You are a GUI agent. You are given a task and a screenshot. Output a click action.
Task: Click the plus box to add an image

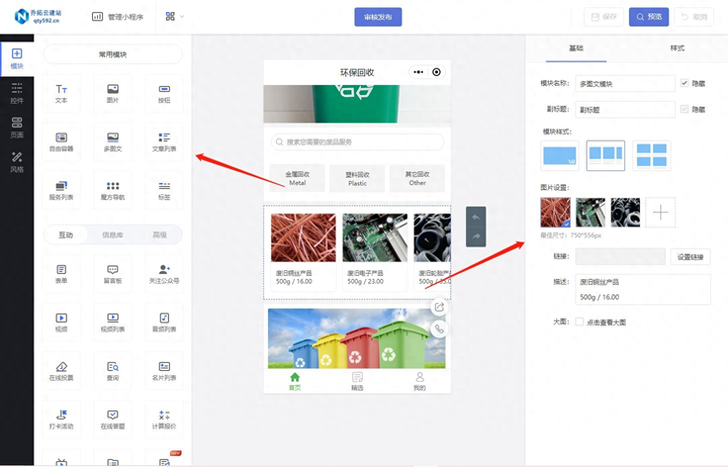pos(660,212)
